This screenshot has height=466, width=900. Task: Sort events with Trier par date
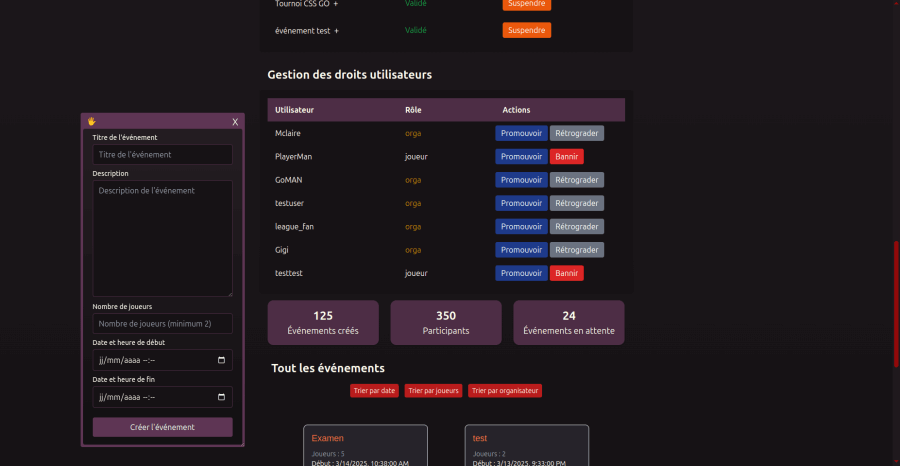click(x=374, y=391)
